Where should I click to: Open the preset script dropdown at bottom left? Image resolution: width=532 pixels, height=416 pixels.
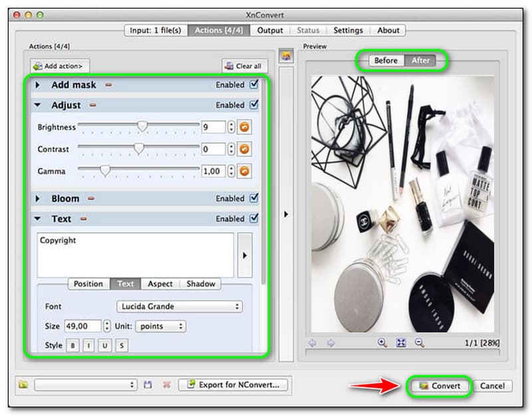[x=86, y=385]
